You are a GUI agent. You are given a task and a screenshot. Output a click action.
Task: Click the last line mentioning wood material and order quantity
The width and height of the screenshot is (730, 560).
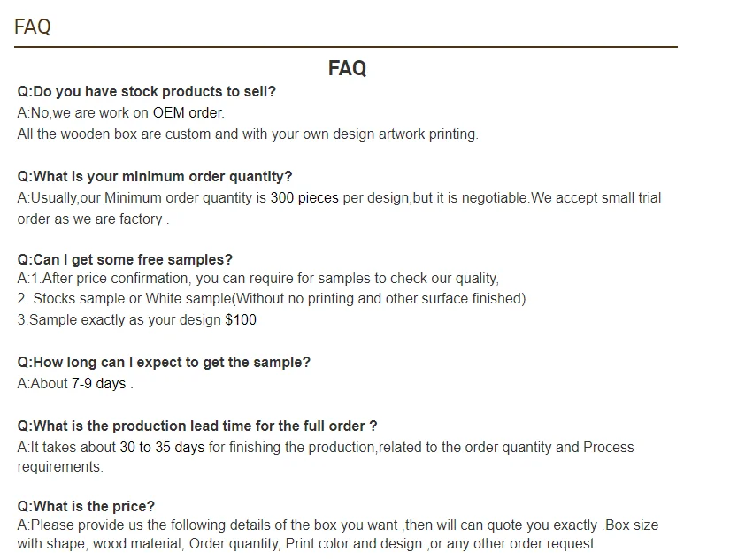tap(307, 544)
